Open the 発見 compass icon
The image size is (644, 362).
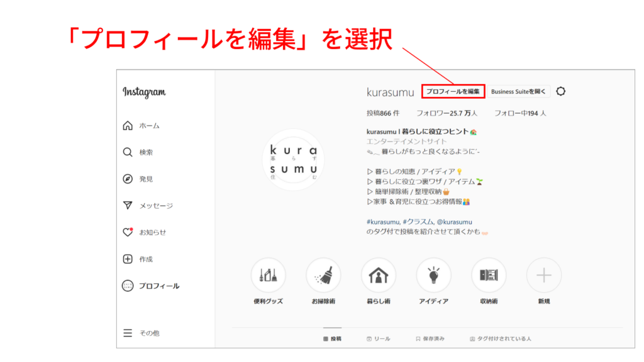click(128, 179)
